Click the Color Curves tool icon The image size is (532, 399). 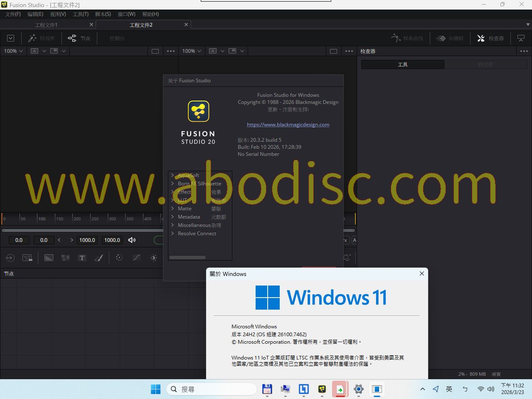pos(136,258)
